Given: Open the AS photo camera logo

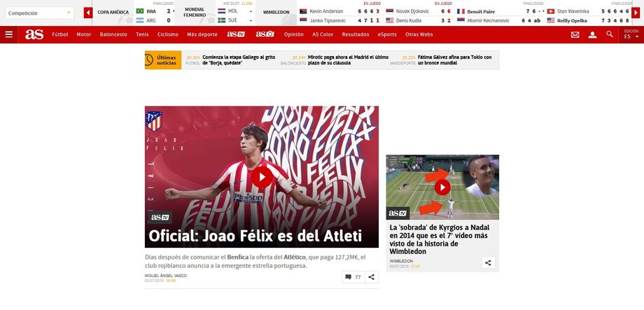Looking at the screenshot, I should pyautogui.click(x=265, y=34).
